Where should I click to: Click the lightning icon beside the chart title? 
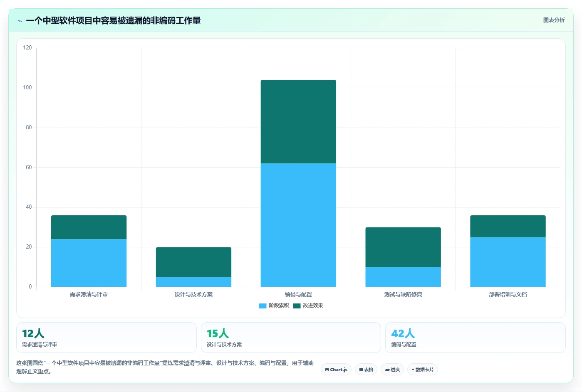[x=20, y=21]
